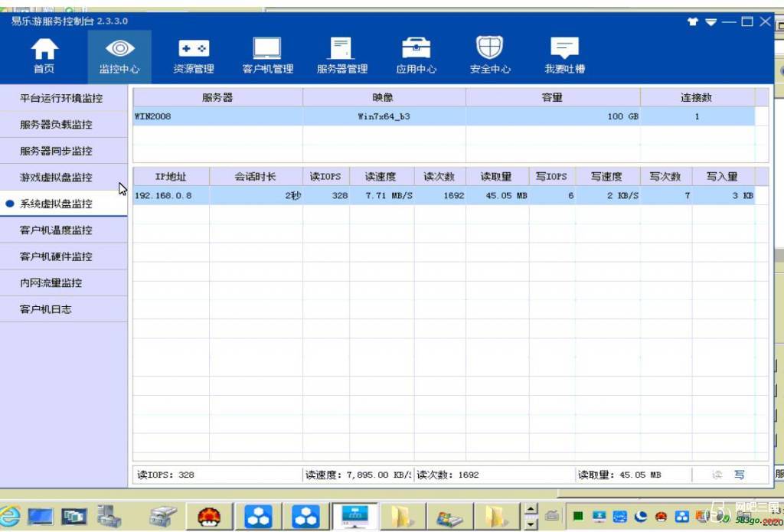The width and height of the screenshot is (784, 532).
Task: Click the taskbar toolbar down arrow
Action: pos(531,524)
